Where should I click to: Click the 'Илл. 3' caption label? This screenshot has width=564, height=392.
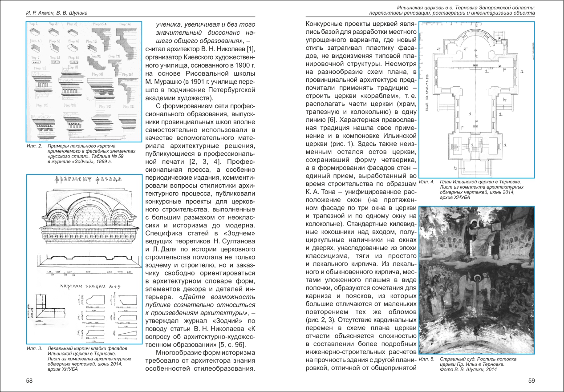[x=34, y=348]
